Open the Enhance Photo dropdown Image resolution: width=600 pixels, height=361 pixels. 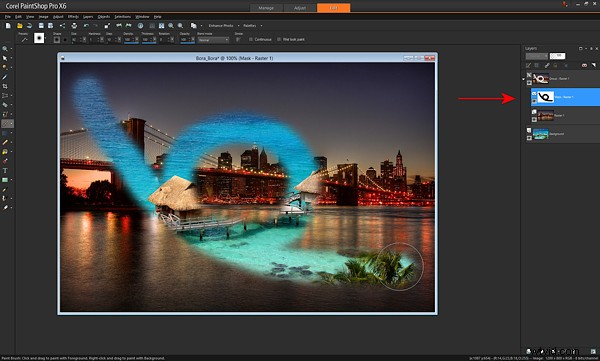(x=223, y=26)
